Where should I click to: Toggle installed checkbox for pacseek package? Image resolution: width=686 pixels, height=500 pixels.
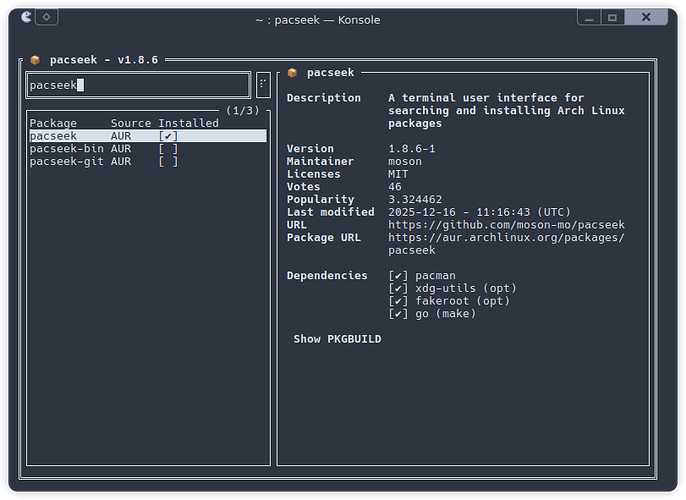click(x=168, y=136)
